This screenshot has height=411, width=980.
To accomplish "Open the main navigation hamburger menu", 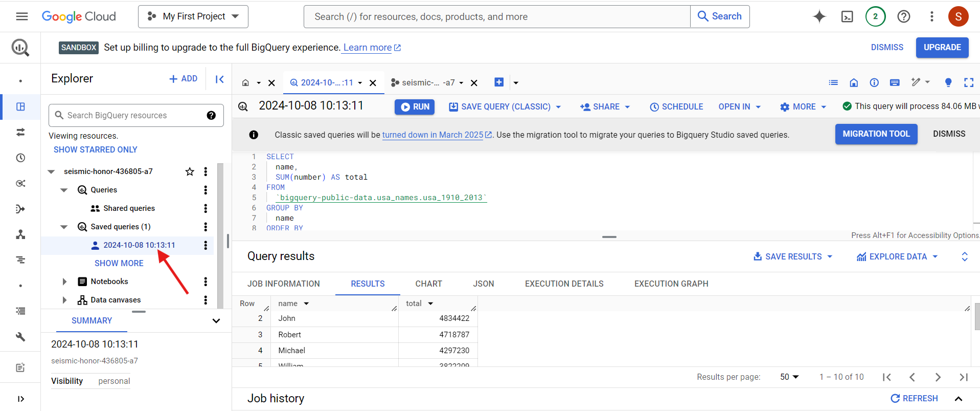I will click(x=21, y=16).
